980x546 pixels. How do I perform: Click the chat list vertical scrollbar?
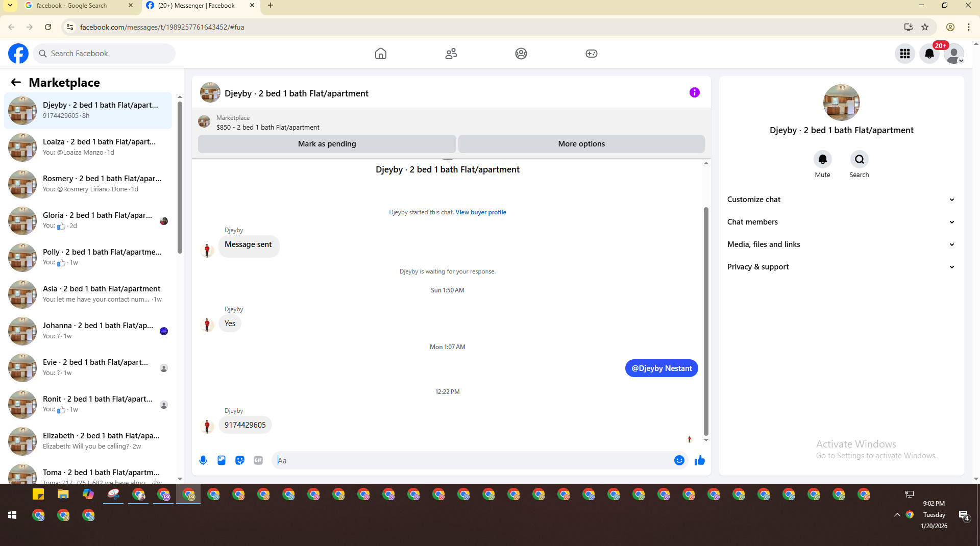pos(180,177)
